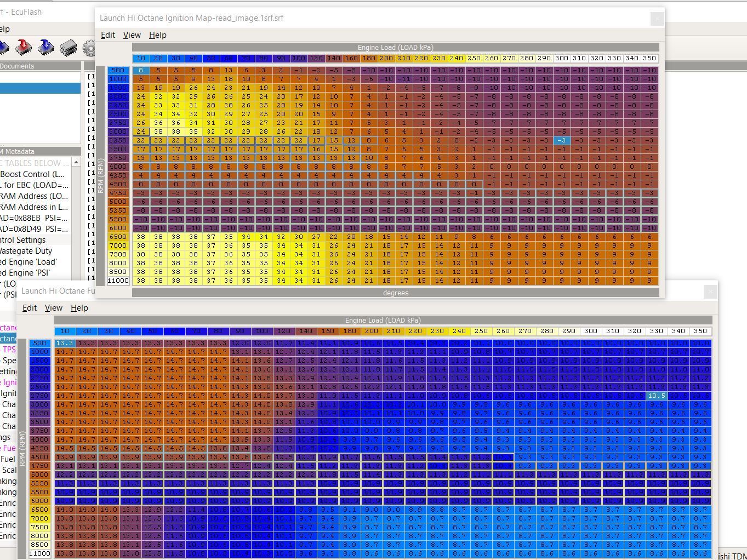Open View menu in Fuel Map window
This screenshot has width=747, height=560.
click(53, 308)
